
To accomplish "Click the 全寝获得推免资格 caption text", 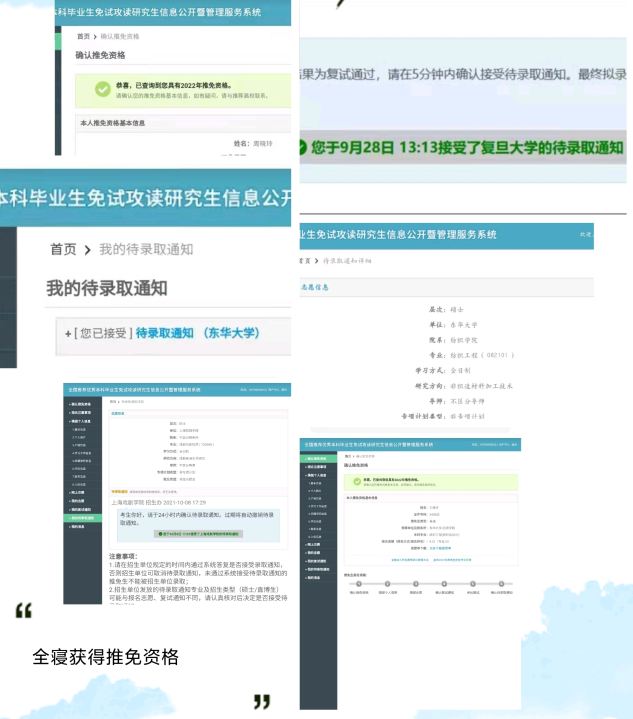I will pyautogui.click(x=106, y=657).
